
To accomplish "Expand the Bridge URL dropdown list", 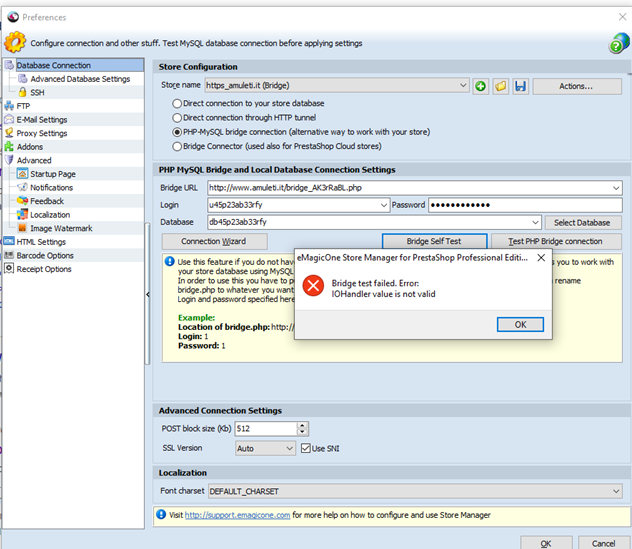I will point(616,188).
